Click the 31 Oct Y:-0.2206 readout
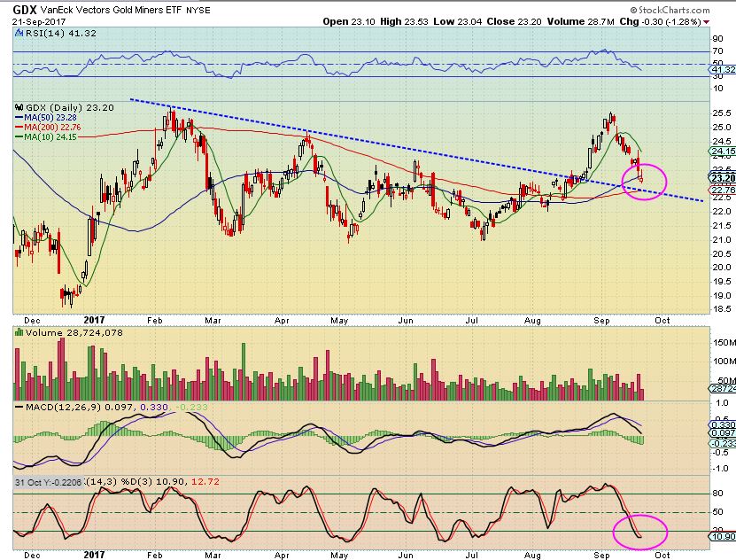 tap(49, 482)
